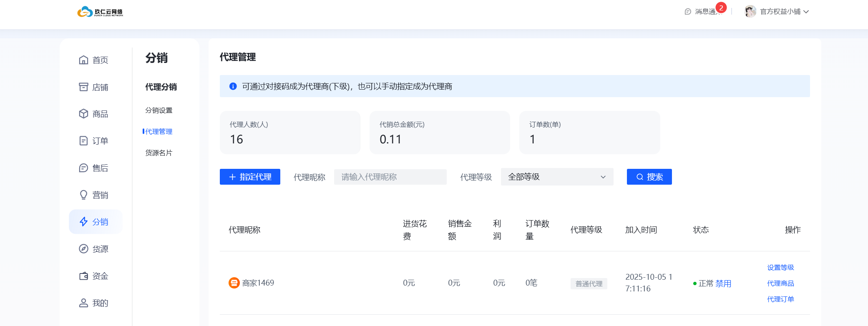Click the 订单数(单) stat card
Screen dimensions: 868x326
tap(590, 133)
